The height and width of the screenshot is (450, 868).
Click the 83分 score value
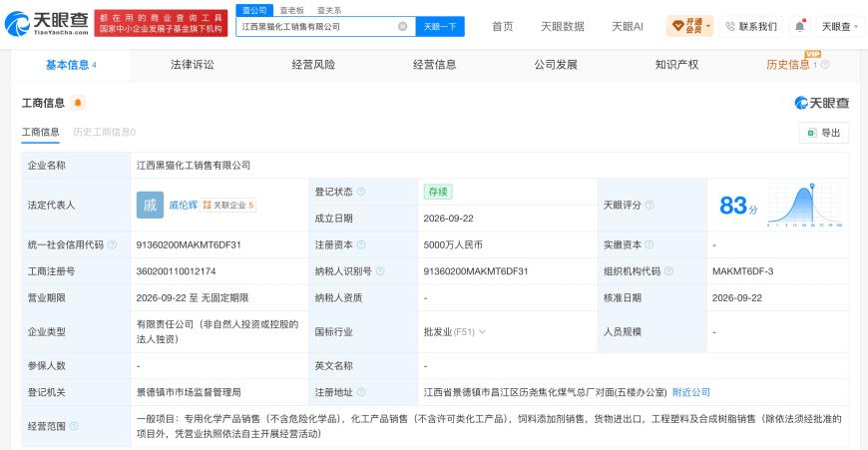click(738, 206)
